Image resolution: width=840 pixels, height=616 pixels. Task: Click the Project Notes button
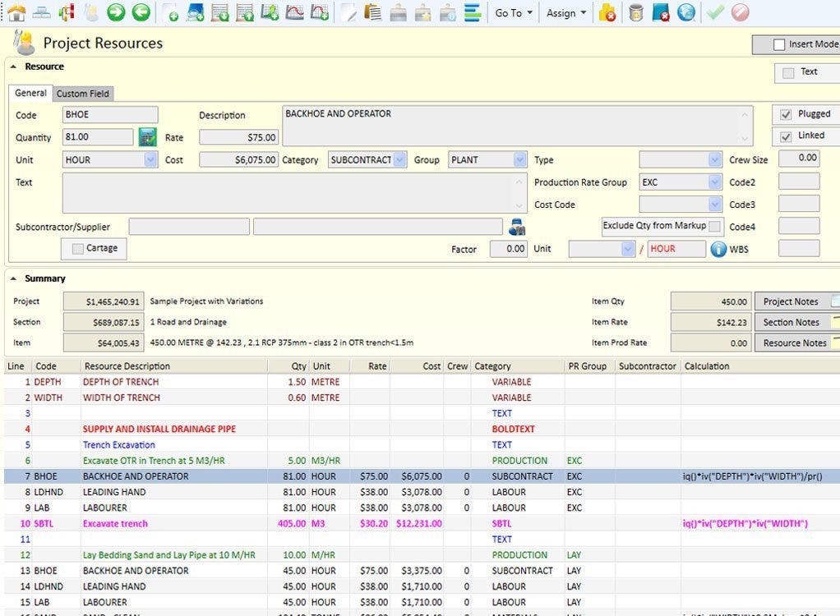pos(791,301)
